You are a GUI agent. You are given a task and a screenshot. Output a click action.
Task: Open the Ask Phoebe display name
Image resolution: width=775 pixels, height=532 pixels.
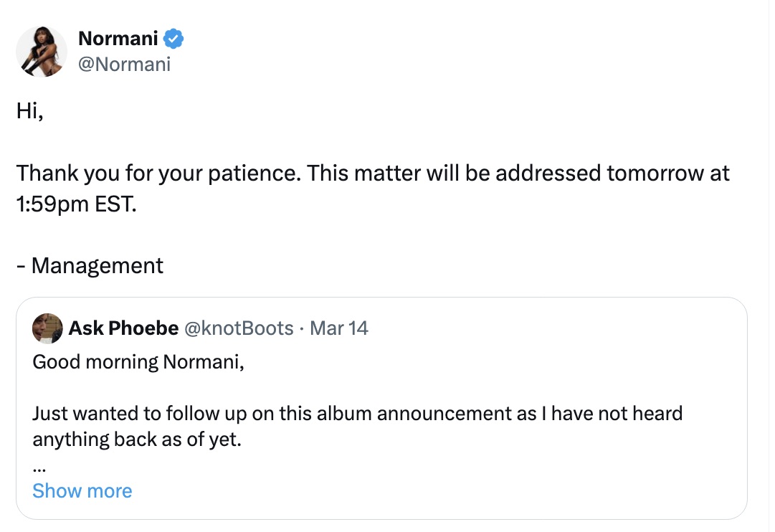(x=123, y=328)
